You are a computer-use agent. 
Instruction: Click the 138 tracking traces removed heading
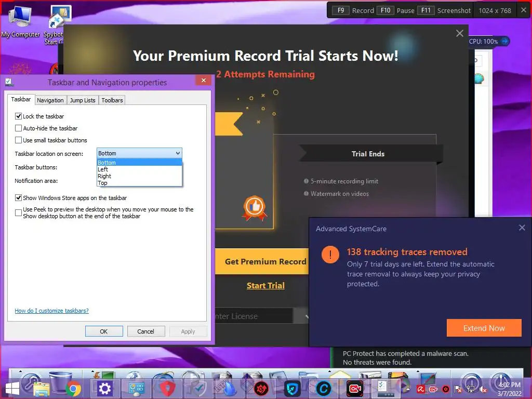(x=407, y=252)
